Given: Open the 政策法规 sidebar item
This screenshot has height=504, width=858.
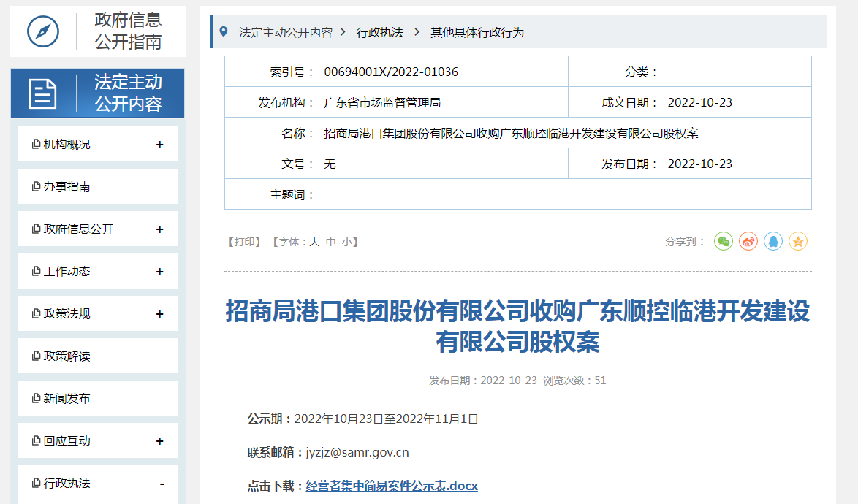Looking at the screenshot, I should point(98,314).
